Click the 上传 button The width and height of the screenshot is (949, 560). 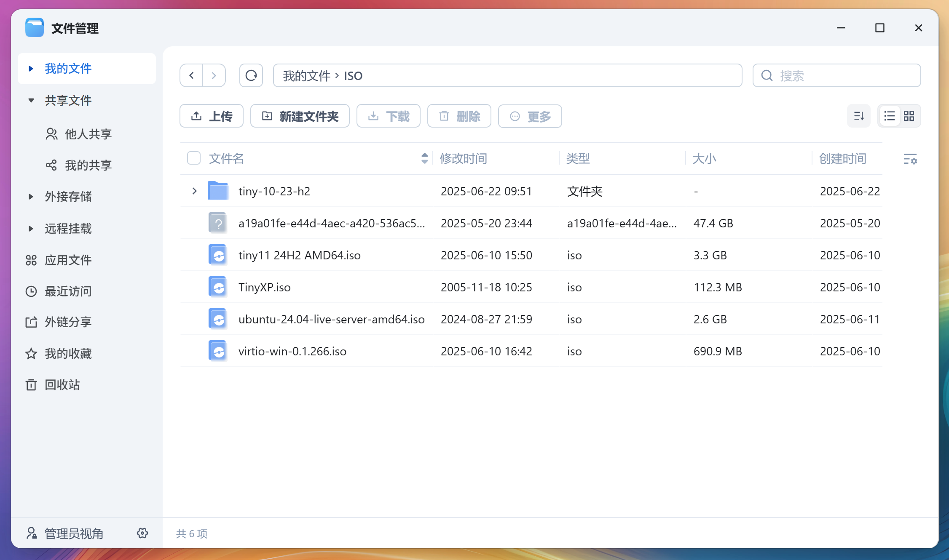click(211, 116)
